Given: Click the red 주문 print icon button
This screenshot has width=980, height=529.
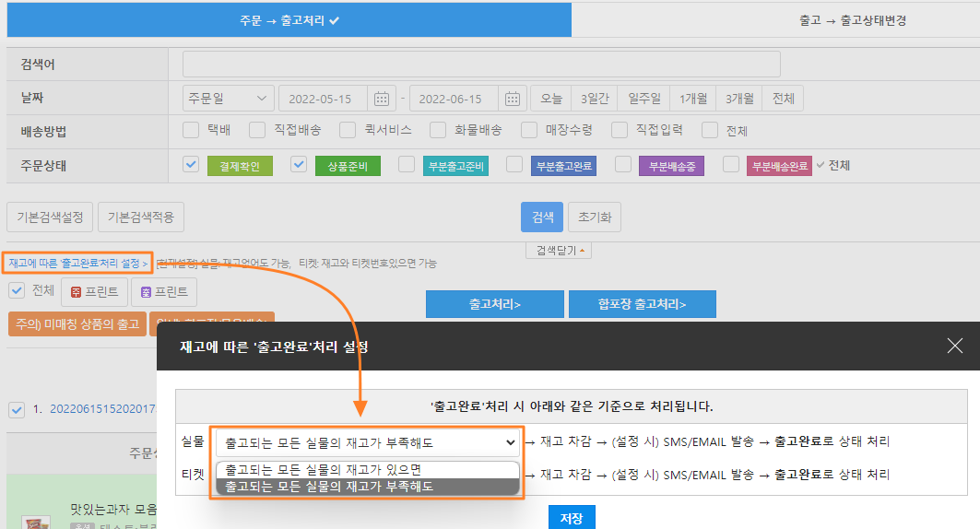Looking at the screenshot, I should point(94,291).
